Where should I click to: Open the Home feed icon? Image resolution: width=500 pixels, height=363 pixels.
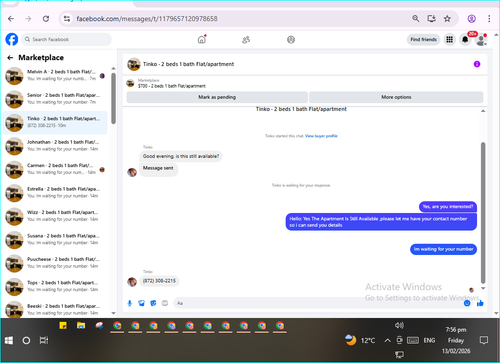[202, 40]
